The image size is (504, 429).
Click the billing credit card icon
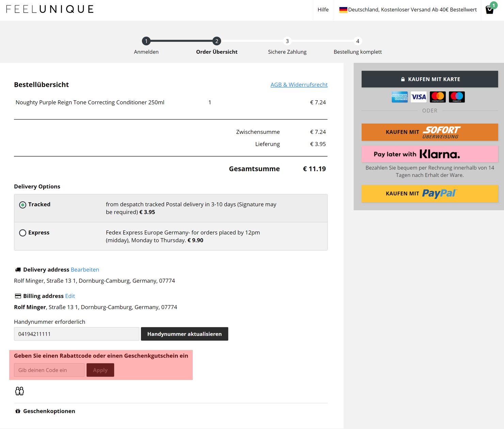click(18, 296)
